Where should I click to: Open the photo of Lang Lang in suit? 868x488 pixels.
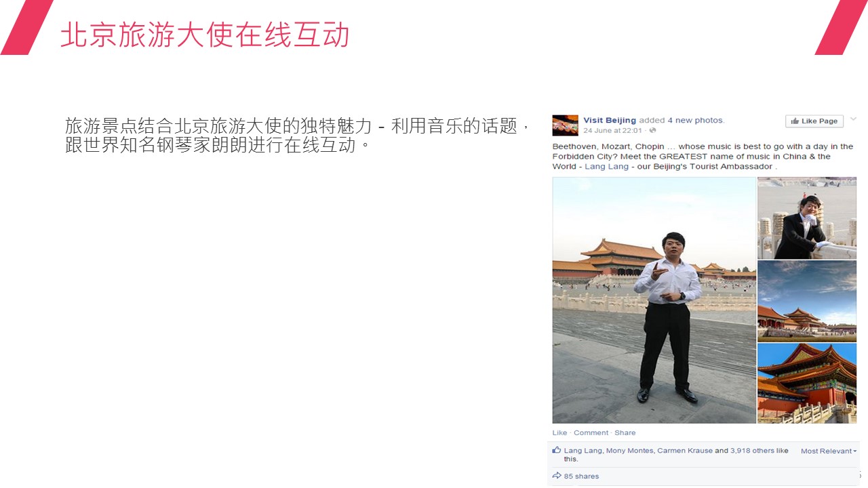click(807, 218)
